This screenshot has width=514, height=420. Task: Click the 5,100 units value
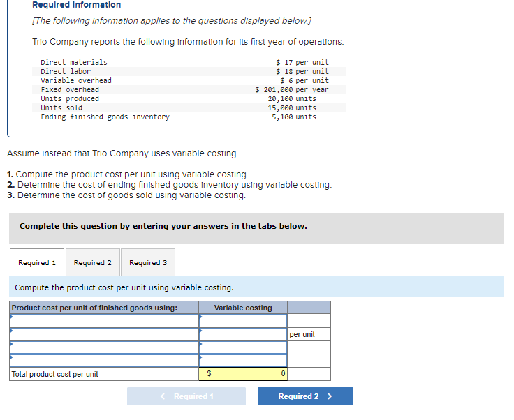294,117
